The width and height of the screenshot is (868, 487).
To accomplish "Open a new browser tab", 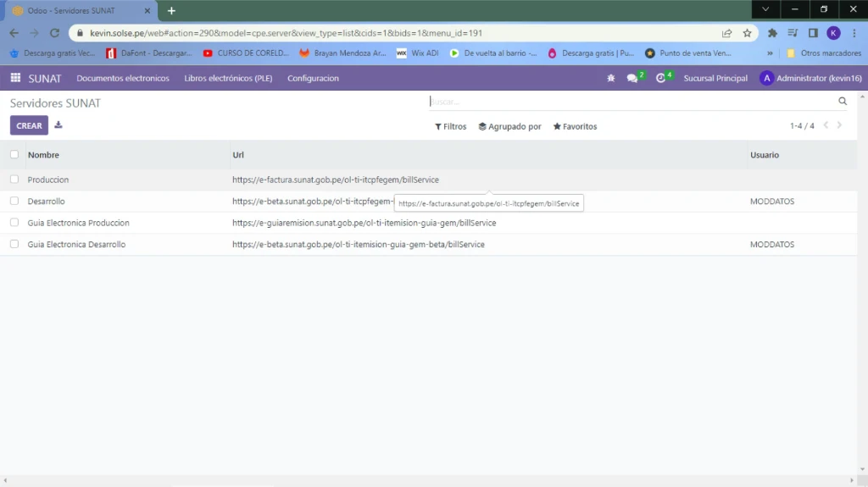I will [x=171, y=10].
